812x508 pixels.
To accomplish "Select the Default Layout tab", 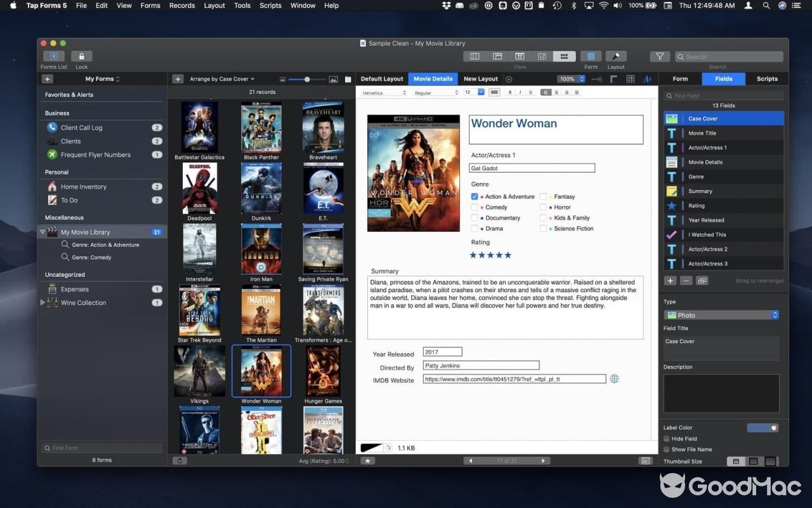I will [382, 79].
